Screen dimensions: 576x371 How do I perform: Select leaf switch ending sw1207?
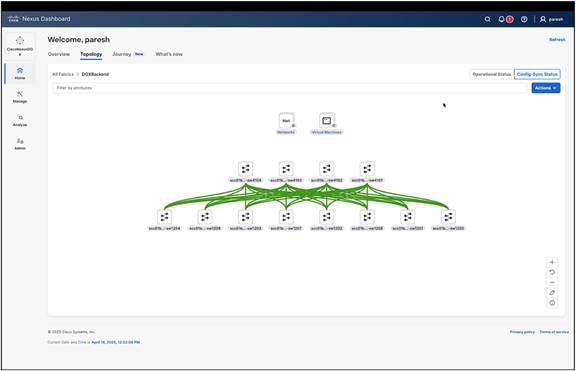tap(286, 217)
